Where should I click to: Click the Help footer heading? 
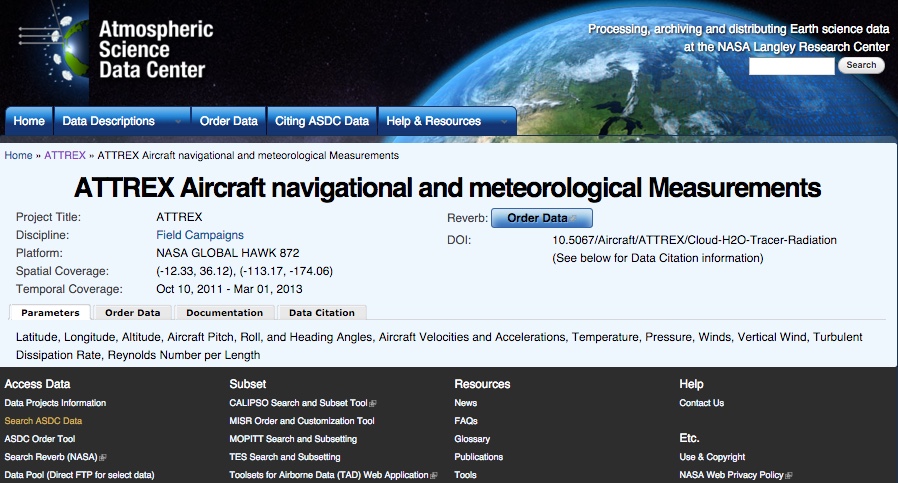[x=691, y=384]
